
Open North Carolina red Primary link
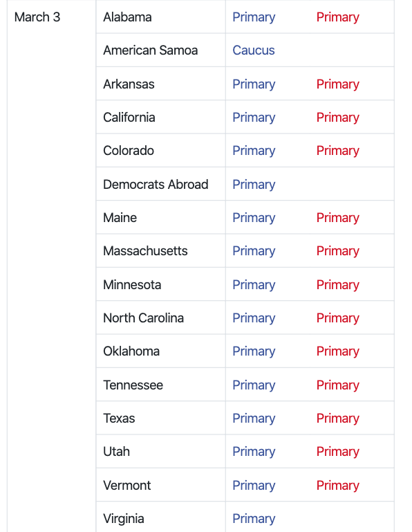pos(338,319)
